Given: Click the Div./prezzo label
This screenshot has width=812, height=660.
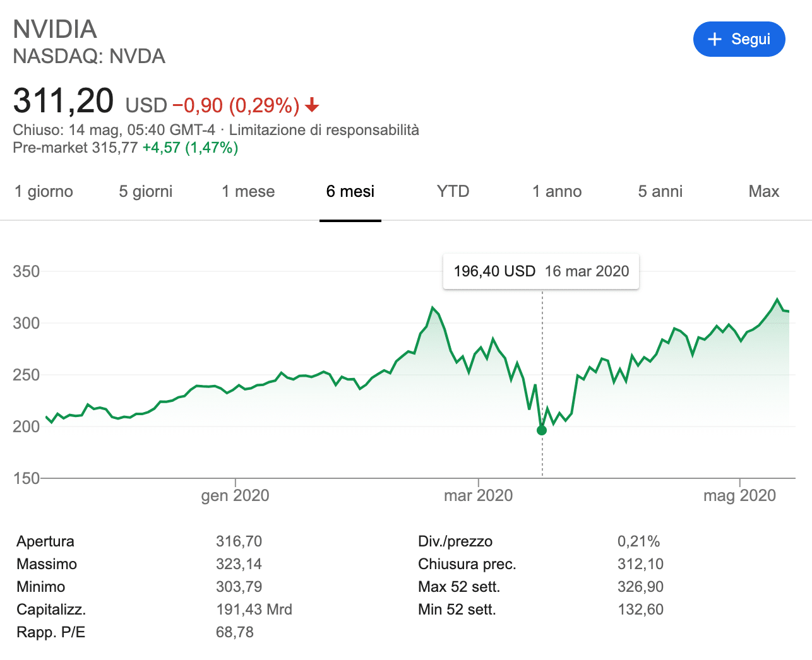Looking at the screenshot, I should pyautogui.click(x=455, y=541).
